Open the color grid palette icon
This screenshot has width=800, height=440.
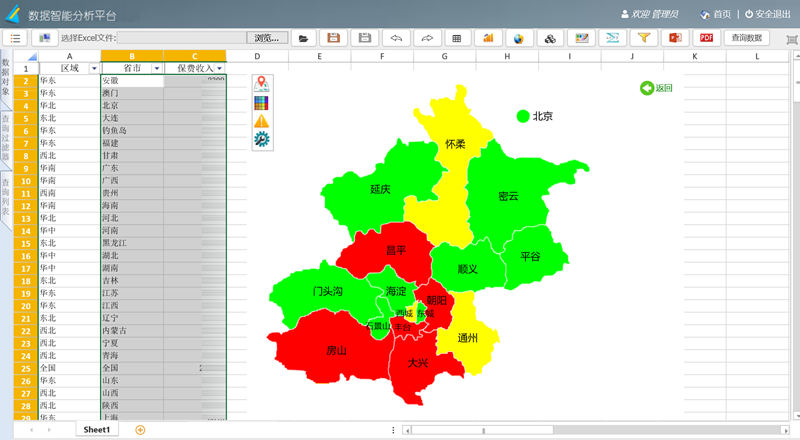[262, 103]
